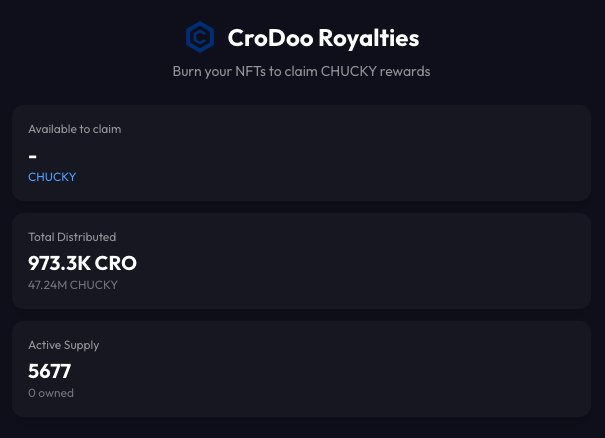605x438 pixels.
Task: Click the word owned under Active Supply
Action: click(56, 393)
